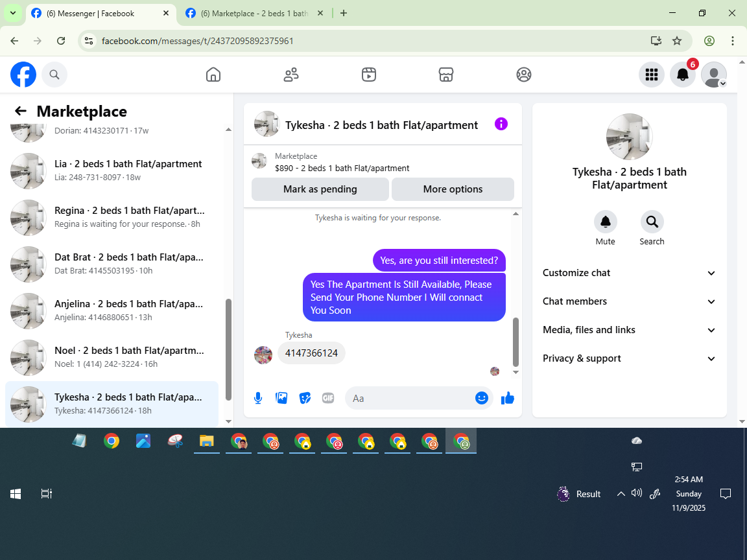This screenshot has width=747, height=560.
Task: Go to Home feed icon
Action: 213,75
